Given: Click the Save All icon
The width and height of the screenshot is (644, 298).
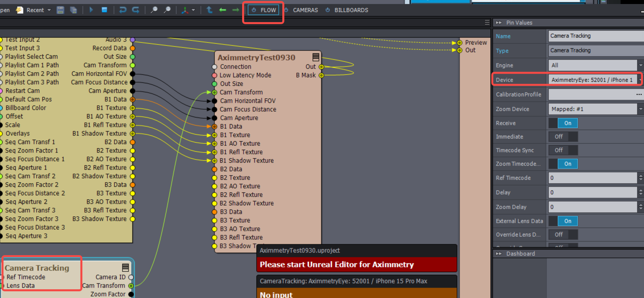Looking at the screenshot, I should (x=73, y=10).
